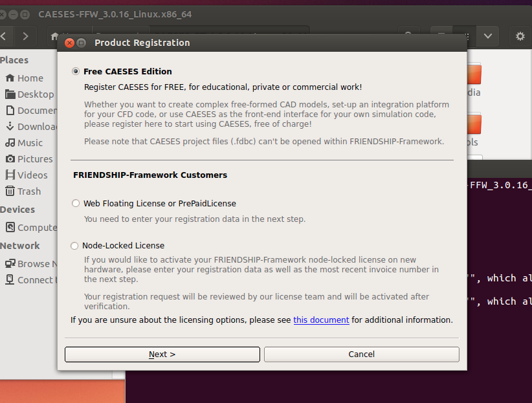Click Browse Network in the sidebar
532x403 pixels.
pyautogui.click(x=31, y=263)
